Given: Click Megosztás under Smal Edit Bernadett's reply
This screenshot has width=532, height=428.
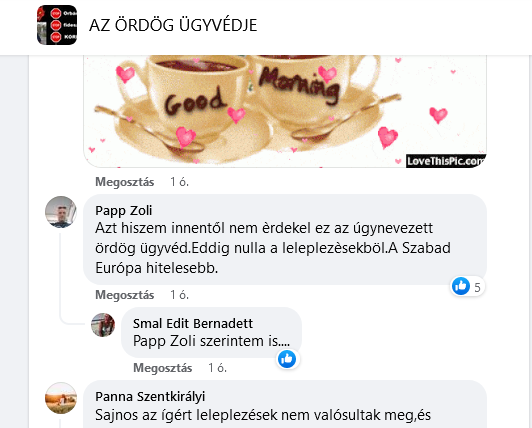Looking at the screenshot, I should point(163,368).
